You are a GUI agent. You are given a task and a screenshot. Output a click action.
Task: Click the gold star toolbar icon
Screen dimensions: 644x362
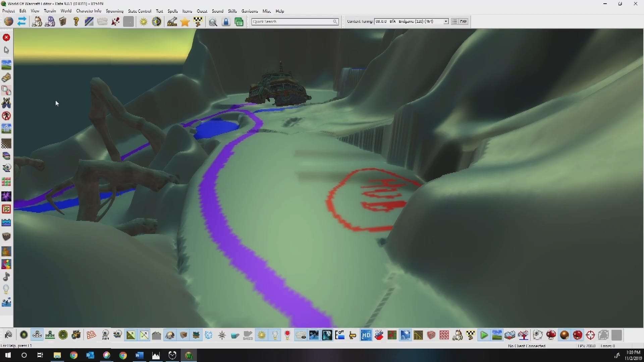[185, 22]
